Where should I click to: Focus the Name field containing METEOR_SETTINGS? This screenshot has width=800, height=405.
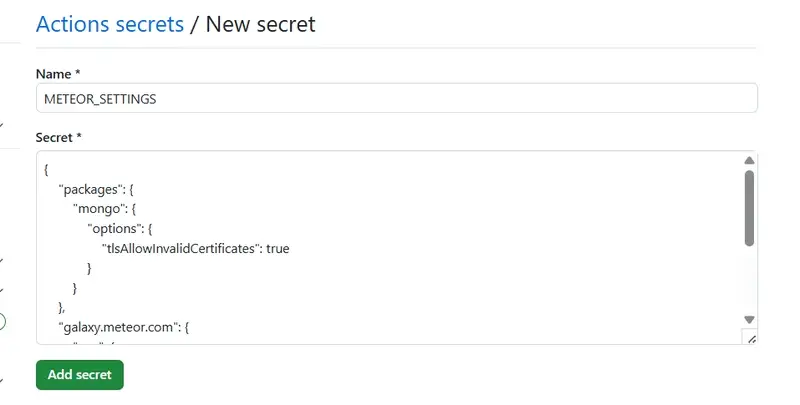point(396,98)
